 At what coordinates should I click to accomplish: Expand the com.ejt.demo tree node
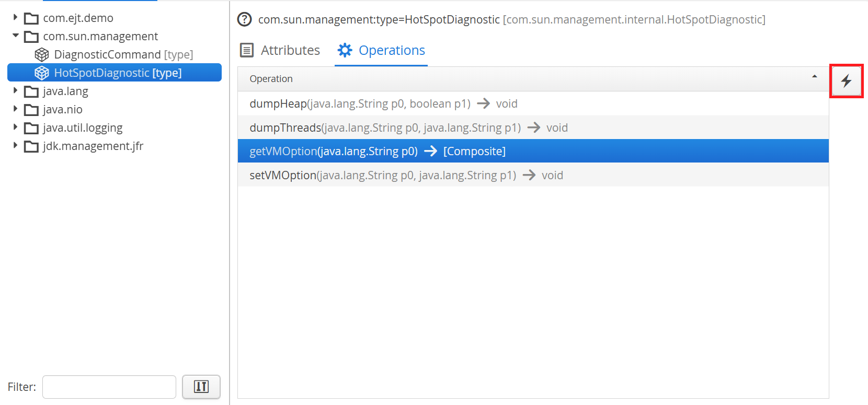(15, 18)
